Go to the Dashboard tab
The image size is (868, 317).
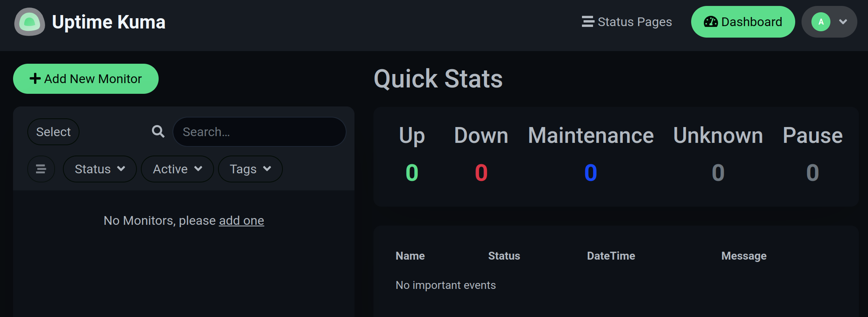pyautogui.click(x=743, y=22)
